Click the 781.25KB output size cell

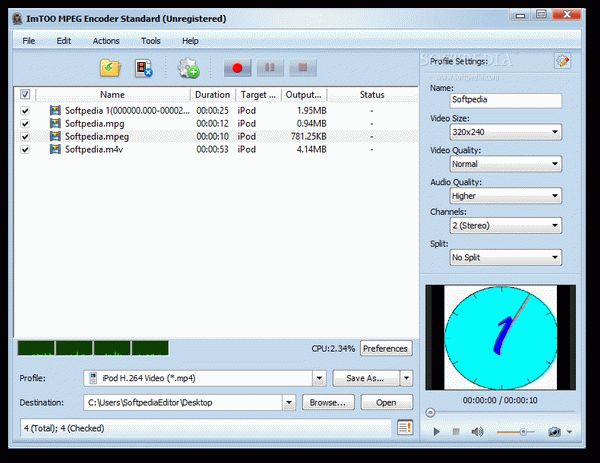[308, 137]
